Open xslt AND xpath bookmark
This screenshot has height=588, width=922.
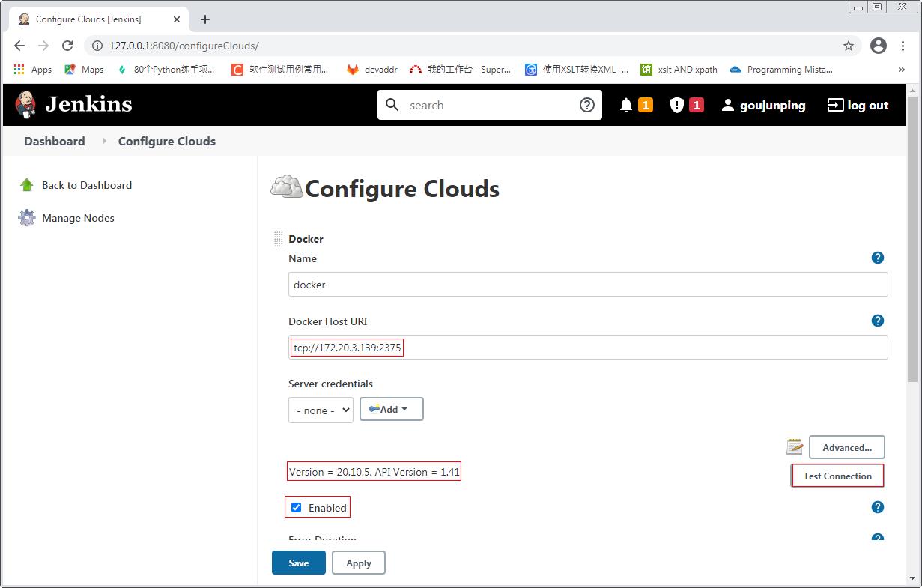pyautogui.click(x=679, y=70)
